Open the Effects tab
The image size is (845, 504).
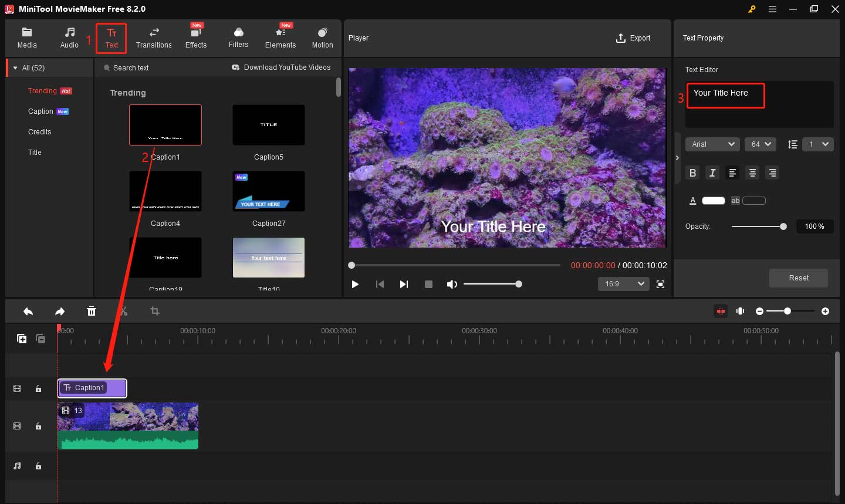point(196,38)
